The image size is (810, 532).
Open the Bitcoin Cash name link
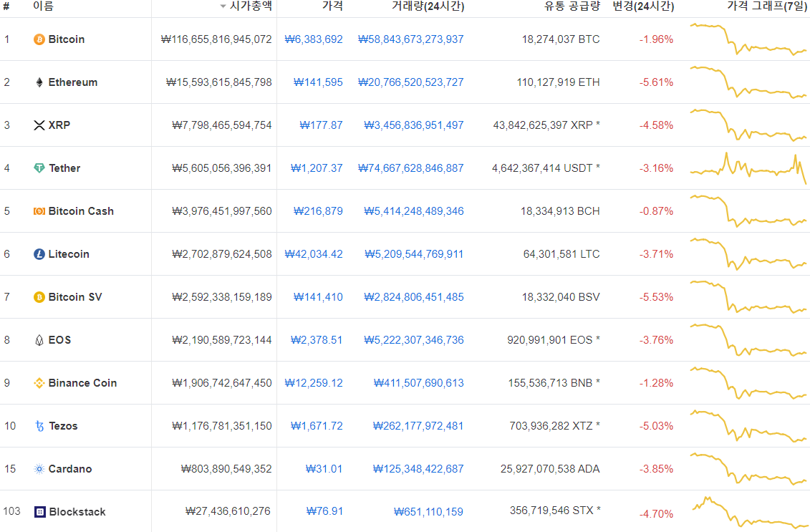pos(81,211)
